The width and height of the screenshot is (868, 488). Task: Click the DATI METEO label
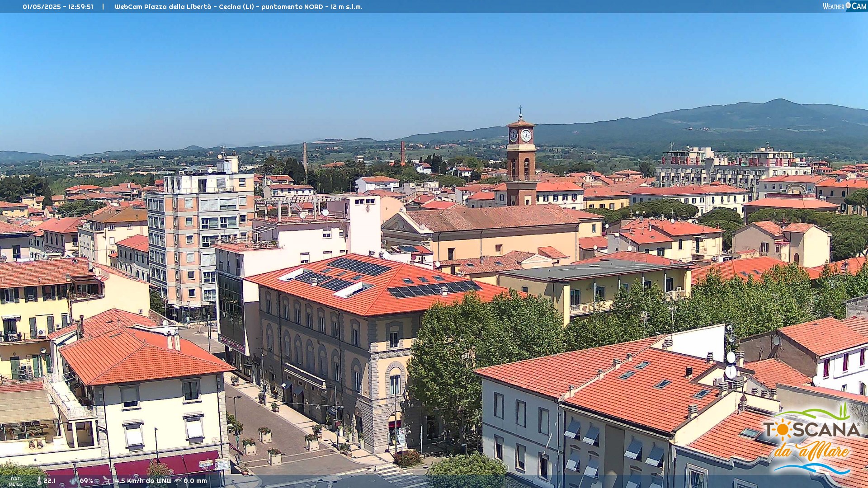tap(16, 481)
